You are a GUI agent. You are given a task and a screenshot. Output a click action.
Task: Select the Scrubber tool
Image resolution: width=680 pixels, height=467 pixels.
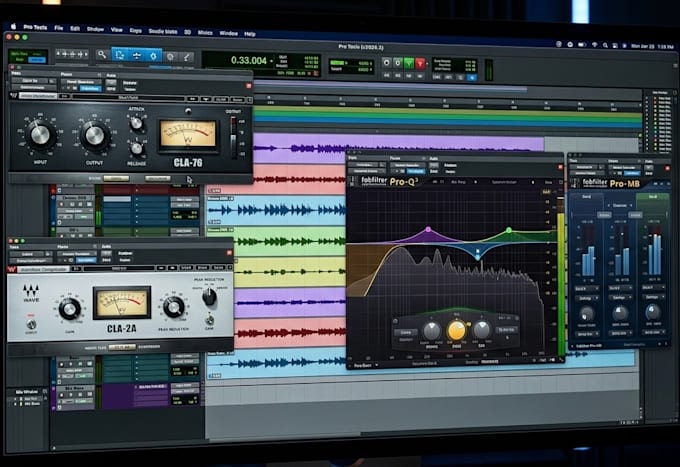(170, 57)
